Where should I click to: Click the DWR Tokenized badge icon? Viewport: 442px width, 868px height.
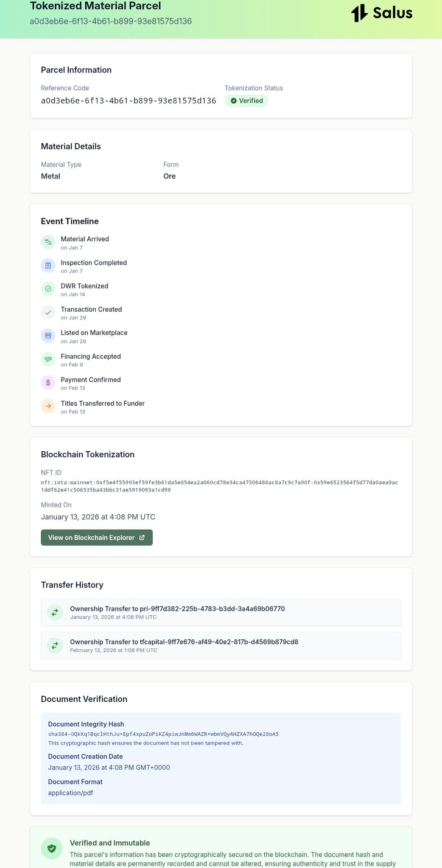point(48,289)
